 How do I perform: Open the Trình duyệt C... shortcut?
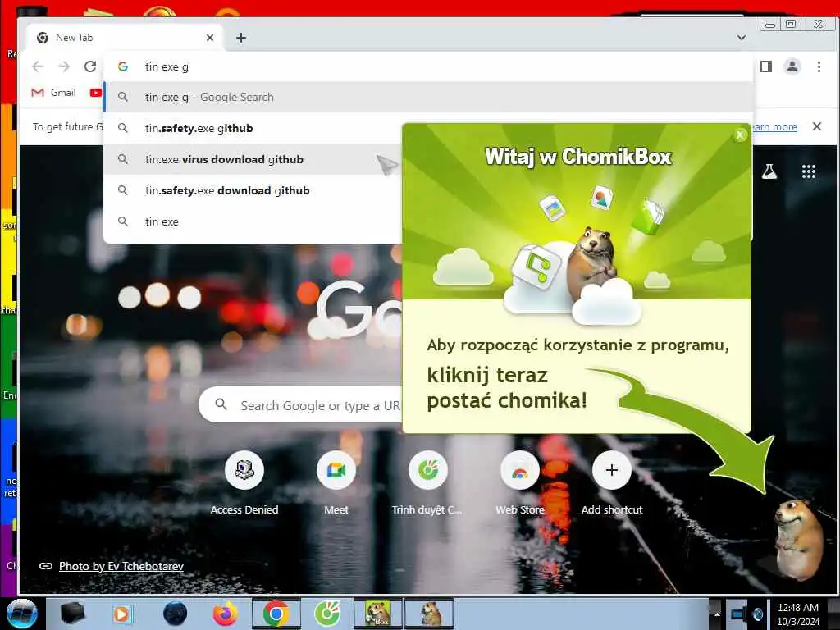(427, 482)
